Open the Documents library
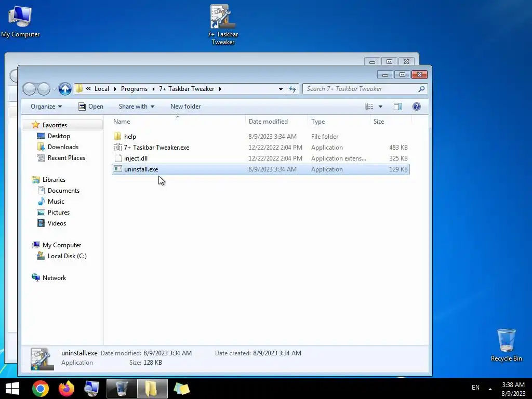The height and width of the screenshot is (399, 532). 63,191
